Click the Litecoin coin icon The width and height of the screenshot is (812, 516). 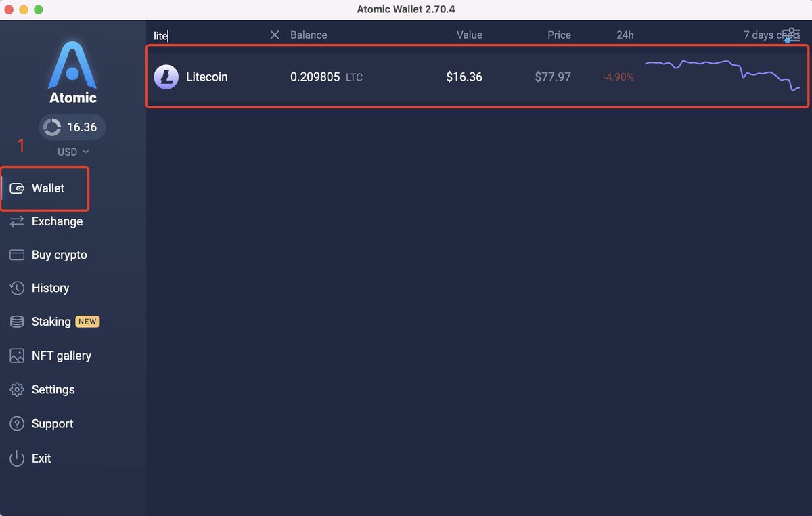pos(166,77)
